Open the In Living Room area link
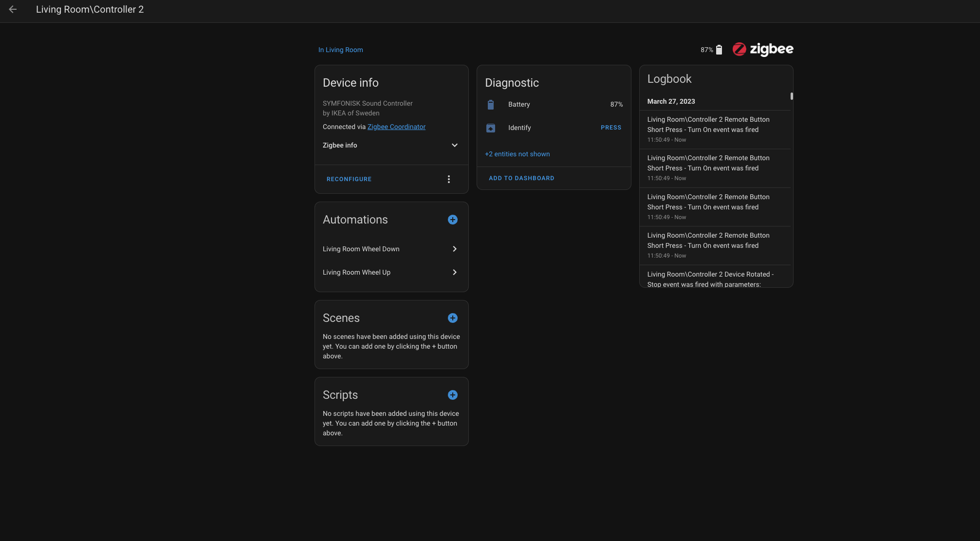 click(x=340, y=50)
